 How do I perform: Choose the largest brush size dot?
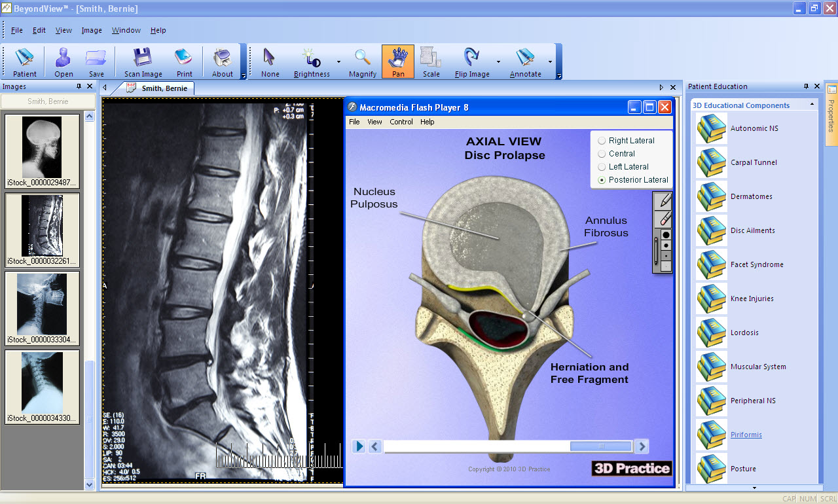coord(666,234)
